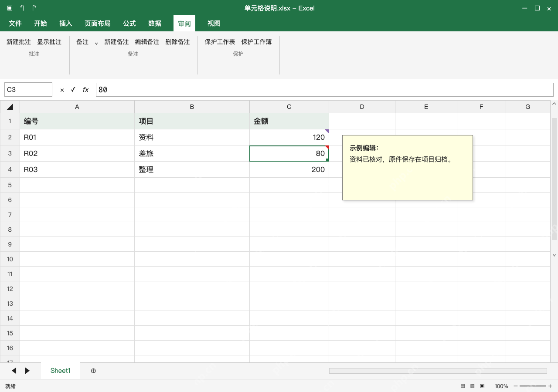Select all cells via corner triangle
The width and height of the screenshot is (558, 392).
click(x=10, y=107)
